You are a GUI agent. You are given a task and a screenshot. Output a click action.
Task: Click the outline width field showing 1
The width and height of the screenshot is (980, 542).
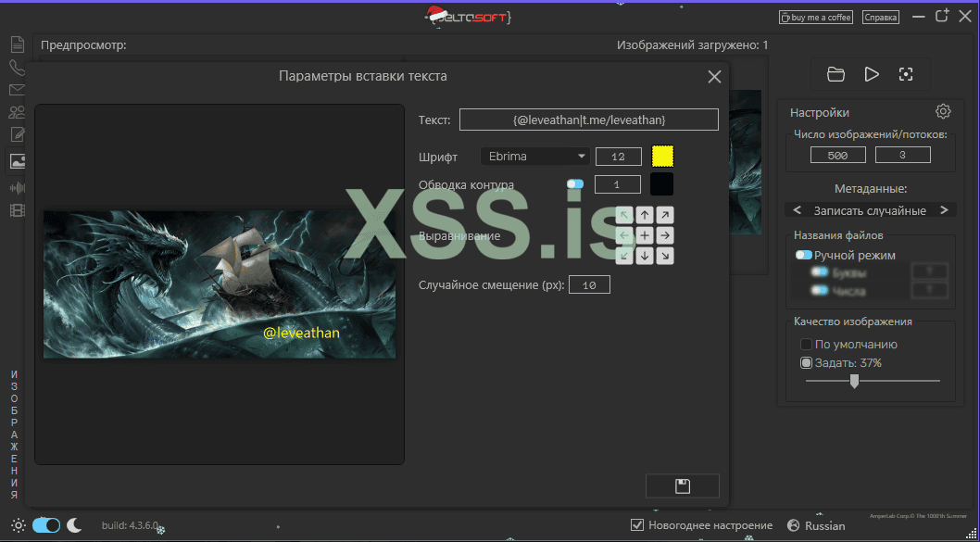pos(617,184)
